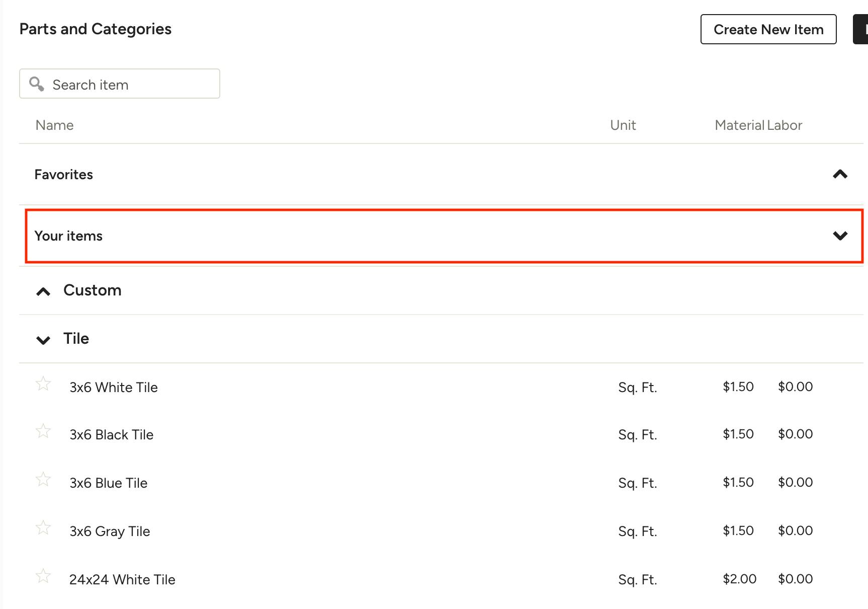Mark 3x6 Blue Tile as favorite
Viewport: 868px width, 609px height.
(x=43, y=480)
